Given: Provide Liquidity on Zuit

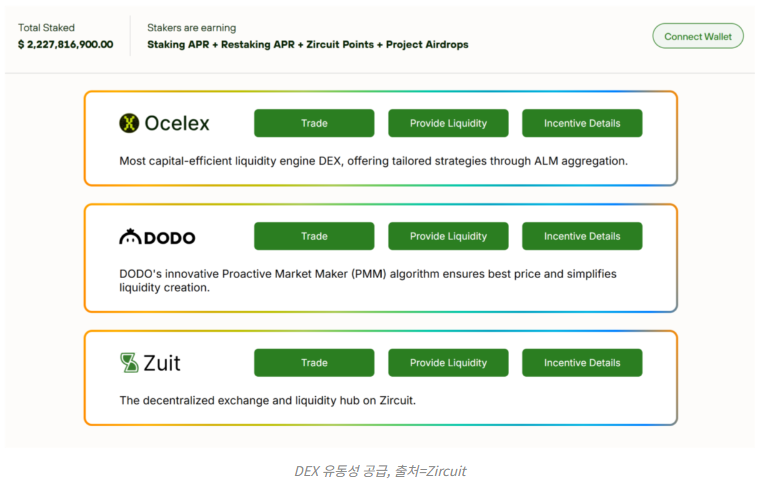Looking at the screenshot, I should coord(448,363).
